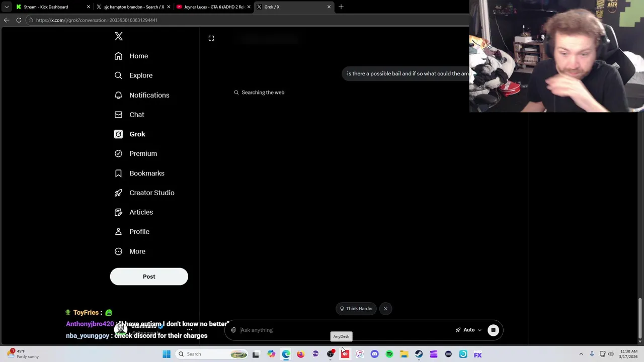Click the browser back arrow
644x362 pixels.
(x=7, y=20)
